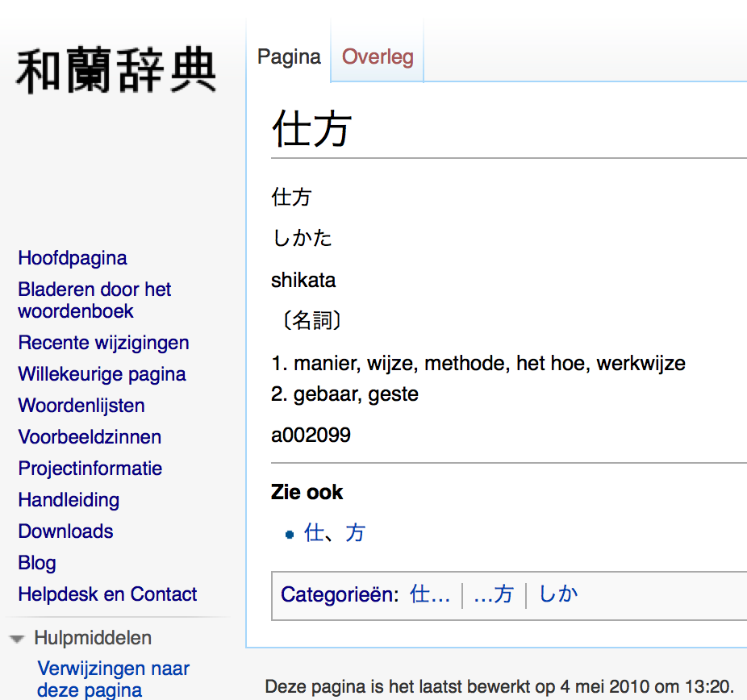Open the Blog link

coord(37,563)
